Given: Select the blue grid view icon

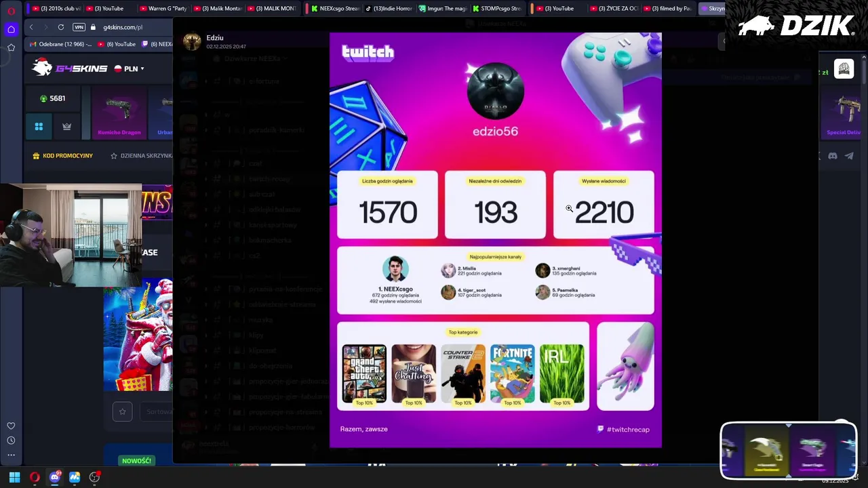Looking at the screenshot, I should (39, 126).
